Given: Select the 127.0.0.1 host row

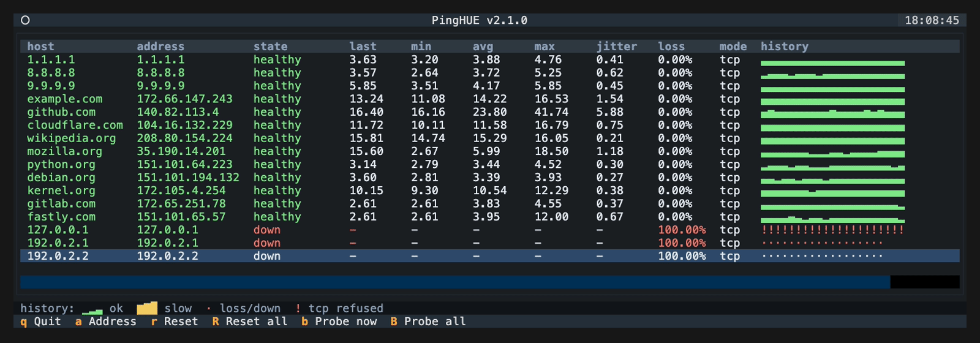Looking at the screenshot, I should (490, 230).
